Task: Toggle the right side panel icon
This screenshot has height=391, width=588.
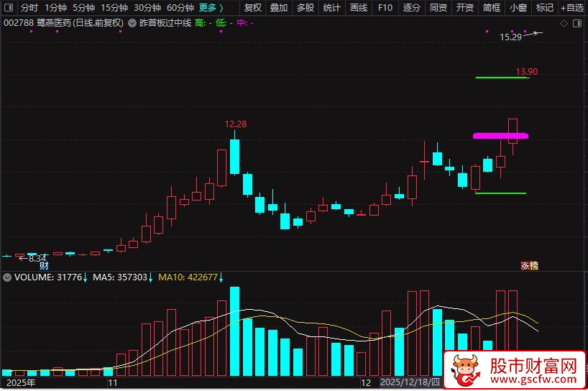Action: [577, 24]
